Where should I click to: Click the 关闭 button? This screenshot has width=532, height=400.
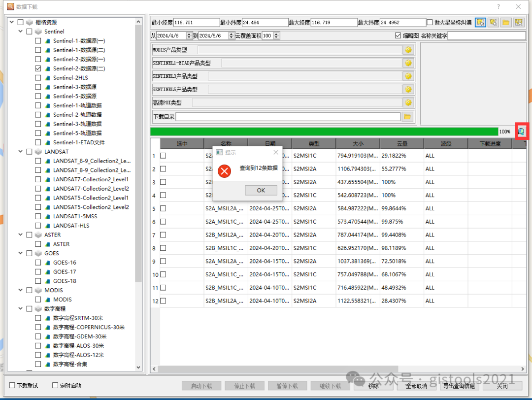point(502,386)
